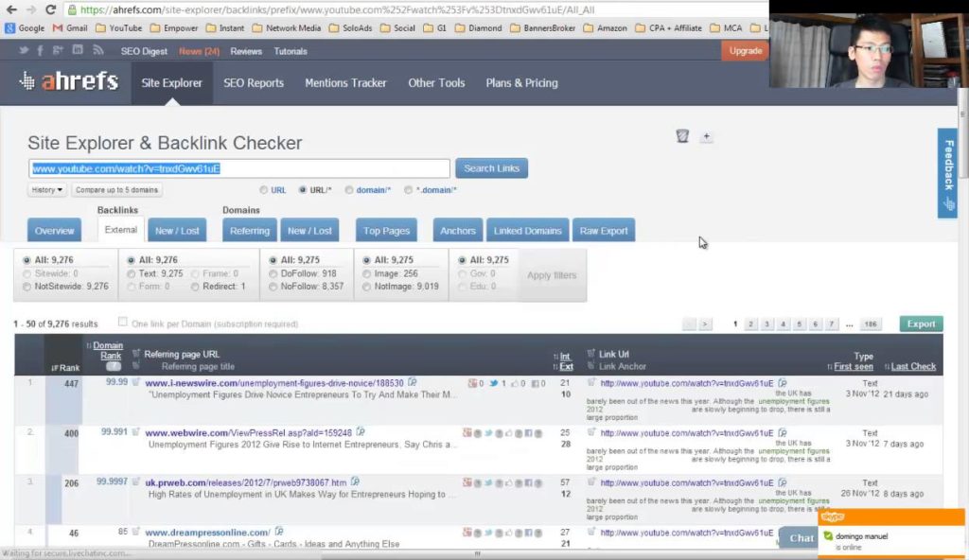Open the Google Plus icon in top bar

tap(58, 51)
